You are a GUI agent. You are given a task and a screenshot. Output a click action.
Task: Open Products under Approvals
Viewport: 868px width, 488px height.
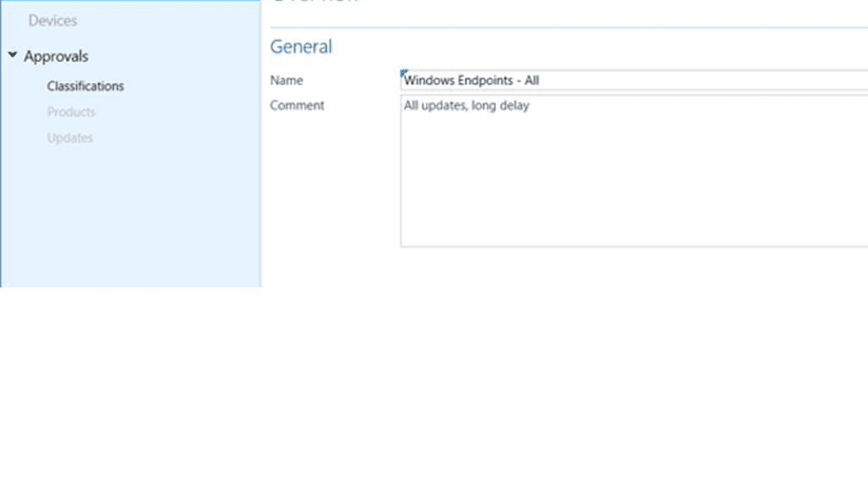[71, 112]
